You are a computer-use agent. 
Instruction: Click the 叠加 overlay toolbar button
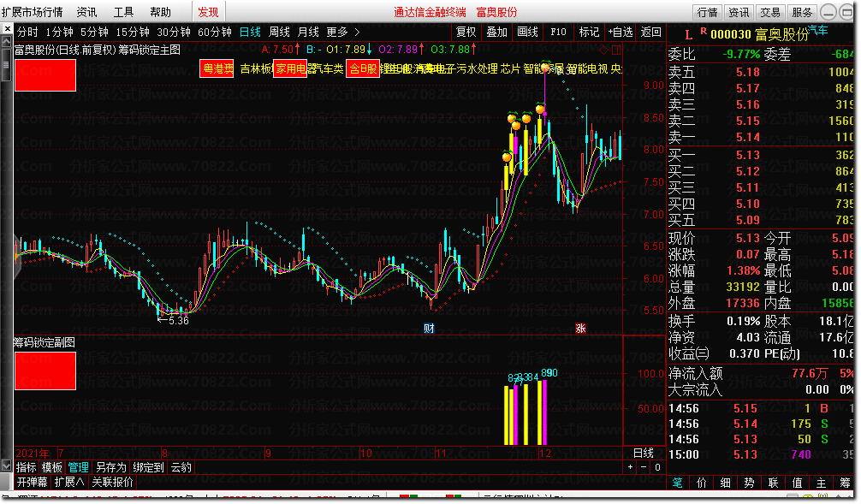(497, 32)
